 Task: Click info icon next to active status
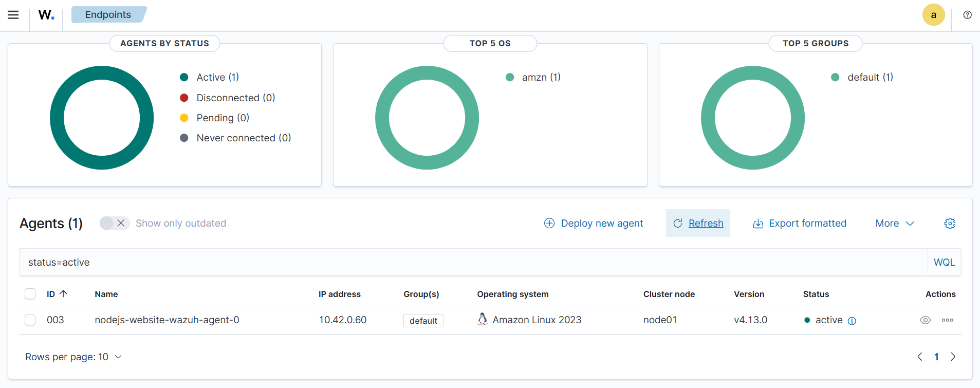(x=852, y=321)
